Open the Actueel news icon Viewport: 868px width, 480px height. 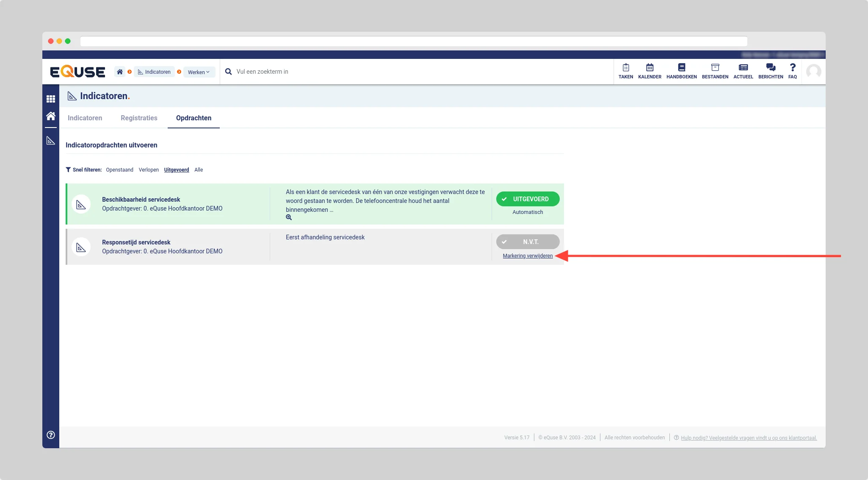tap(743, 71)
